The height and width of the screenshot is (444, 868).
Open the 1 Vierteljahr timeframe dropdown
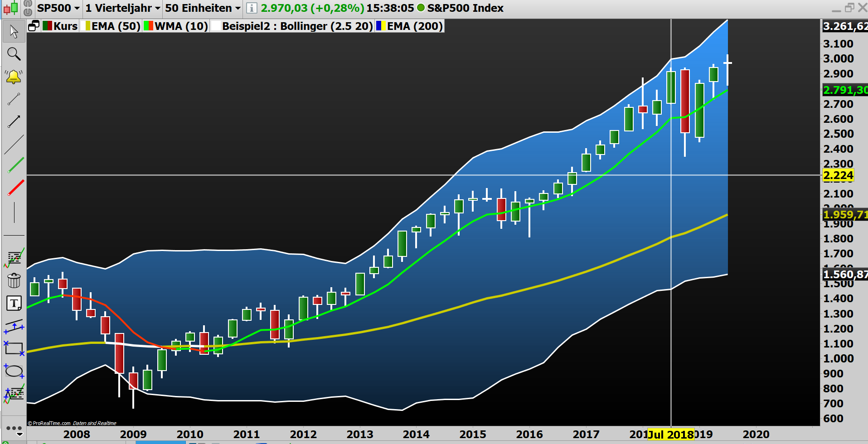(x=121, y=8)
